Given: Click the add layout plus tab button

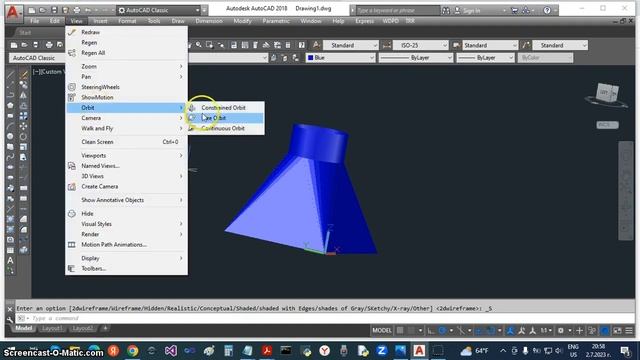Looking at the screenshot, I should (105, 328).
